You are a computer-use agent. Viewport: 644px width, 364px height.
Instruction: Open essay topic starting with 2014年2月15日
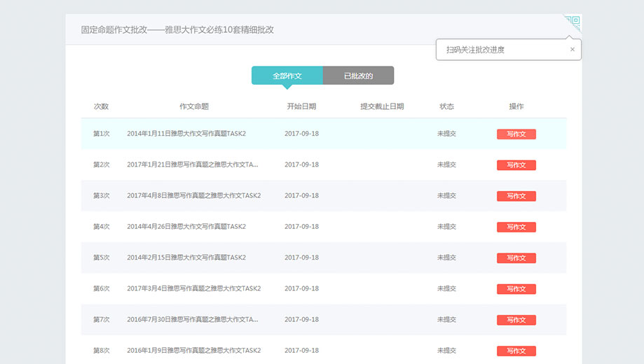[186, 258]
